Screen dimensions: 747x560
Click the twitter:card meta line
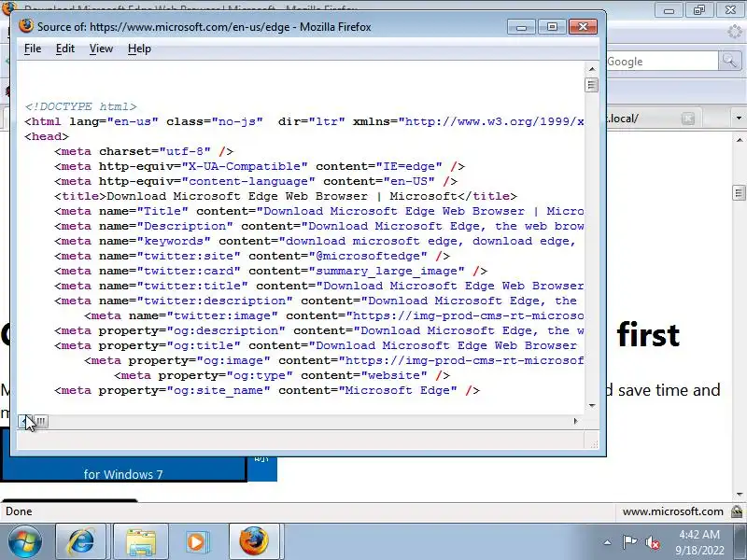pos(271,271)
